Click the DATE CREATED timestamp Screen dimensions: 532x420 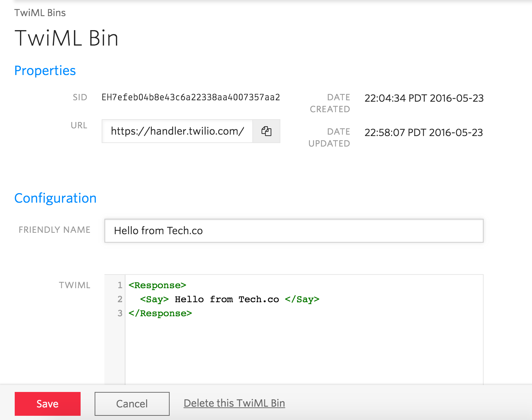coord(424,98)
